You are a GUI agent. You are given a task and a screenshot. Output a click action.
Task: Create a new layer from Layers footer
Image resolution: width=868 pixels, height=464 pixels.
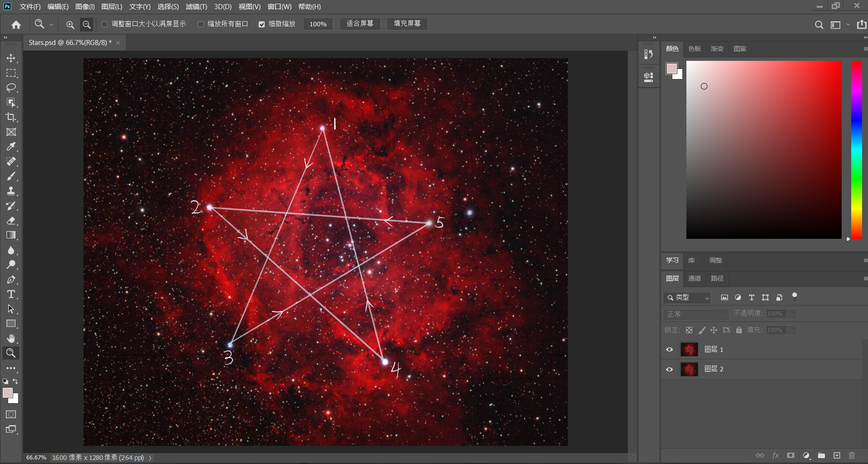tap(837, 455)
